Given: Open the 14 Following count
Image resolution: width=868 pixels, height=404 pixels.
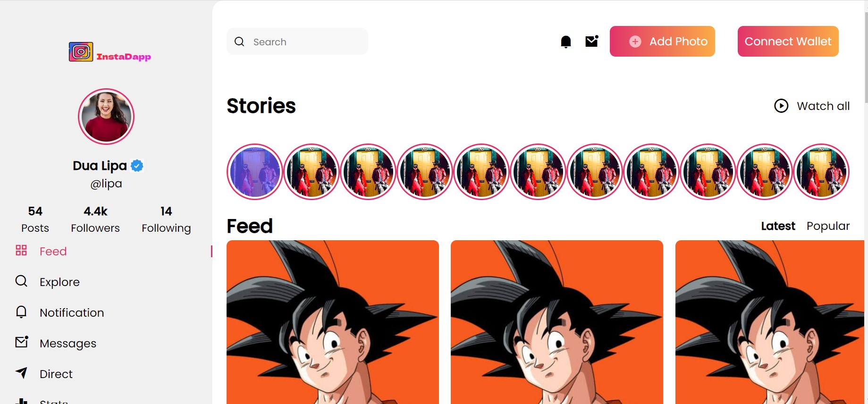Looking at the screenshot, I should click(x=166, y=219).
